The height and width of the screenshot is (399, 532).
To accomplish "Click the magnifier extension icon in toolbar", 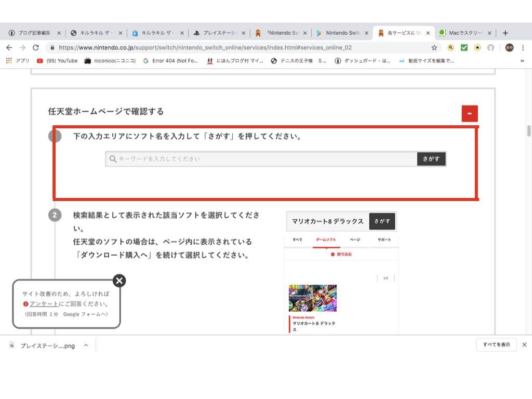I will point(450,47).
